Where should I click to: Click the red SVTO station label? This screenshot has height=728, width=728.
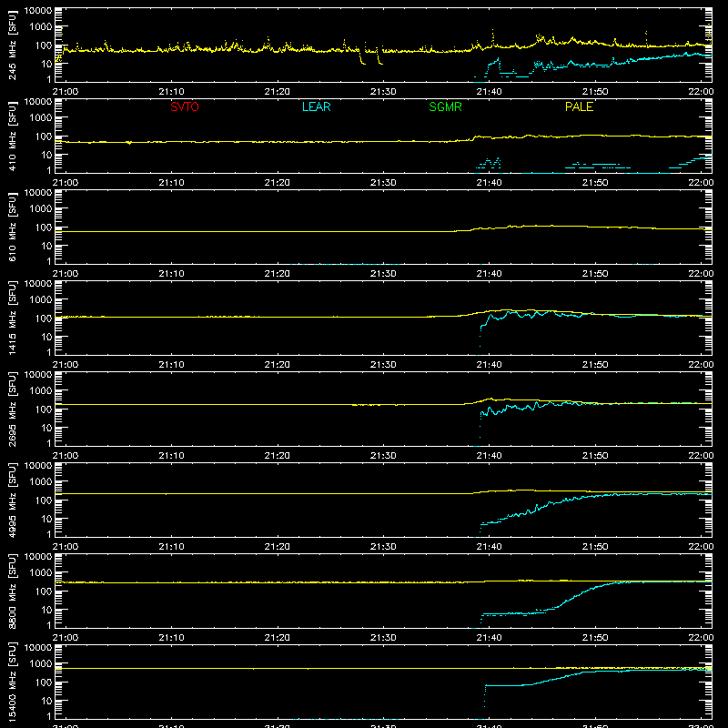pos(185,106)
